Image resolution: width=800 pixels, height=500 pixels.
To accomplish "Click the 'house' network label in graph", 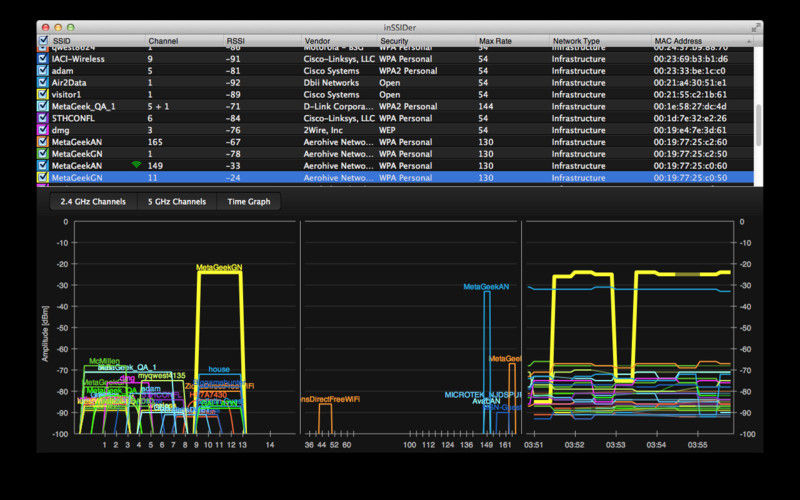I will click(x=219, y=369).
